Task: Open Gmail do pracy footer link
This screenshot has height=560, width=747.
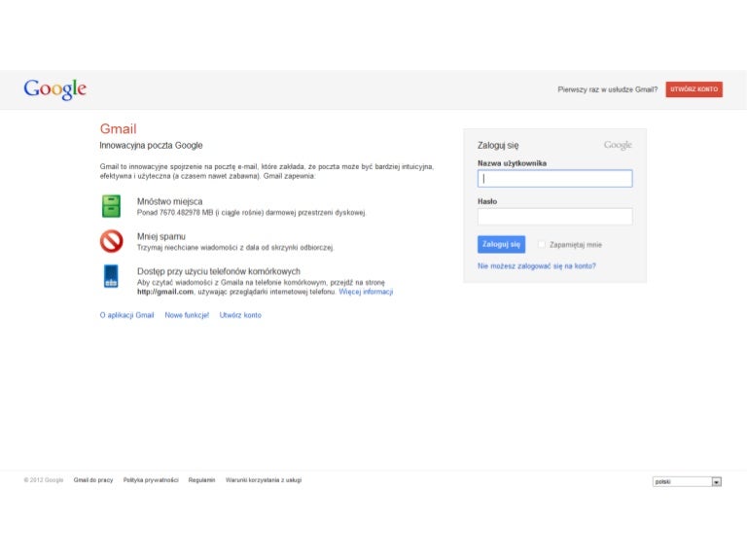Action: (x=93, y=480)
